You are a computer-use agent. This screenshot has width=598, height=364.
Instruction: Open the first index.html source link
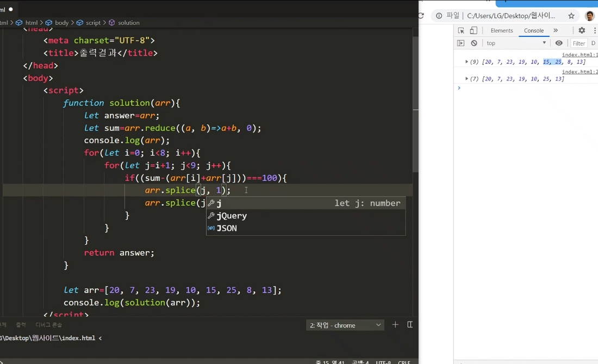[x=580, y=55]
